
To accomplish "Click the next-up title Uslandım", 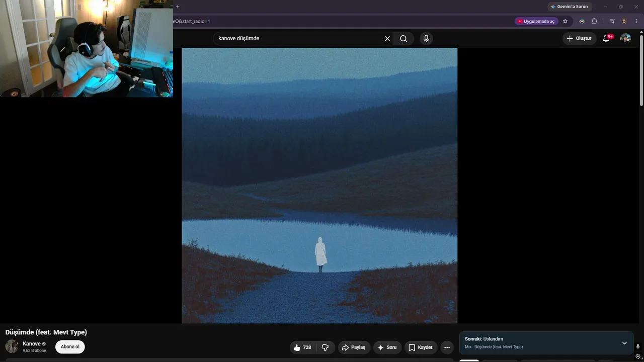I will pos(493,339).
